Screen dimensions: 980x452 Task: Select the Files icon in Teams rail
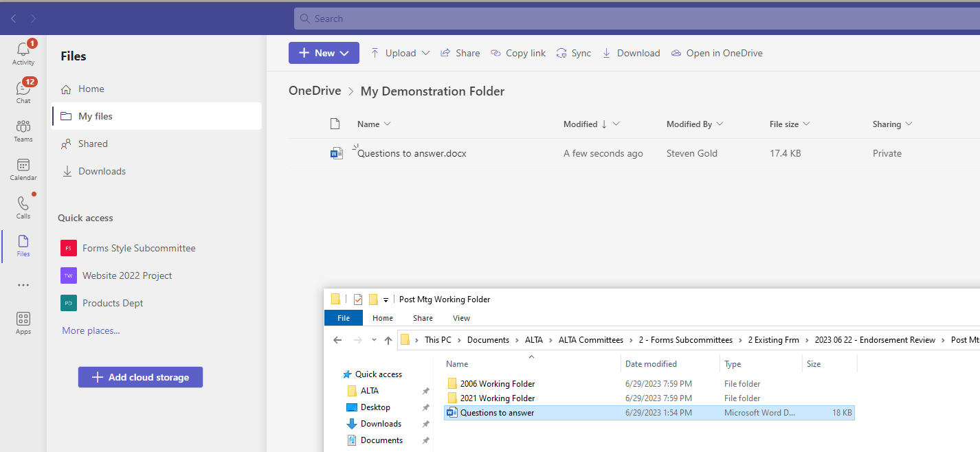[23, 241]
